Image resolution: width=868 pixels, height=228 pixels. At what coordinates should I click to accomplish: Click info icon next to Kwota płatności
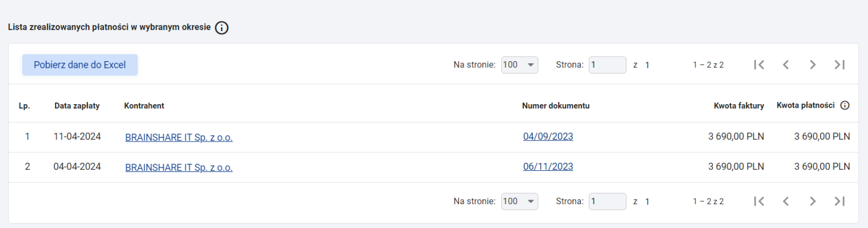845,105
